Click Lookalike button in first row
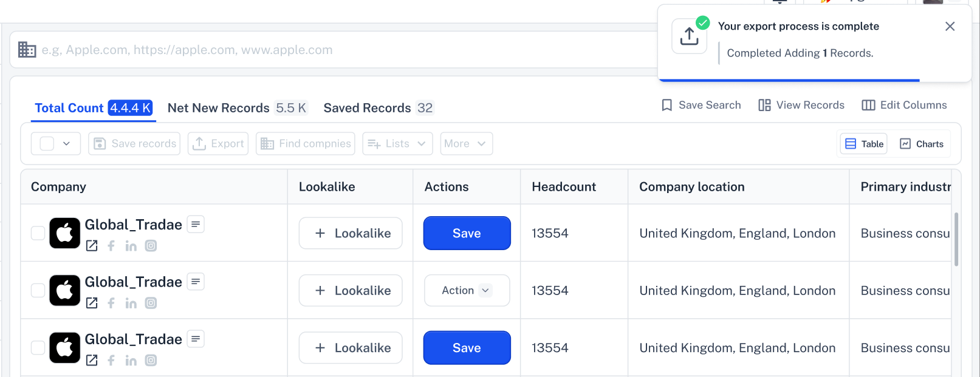The image size is (980, 377). [351, 233]
